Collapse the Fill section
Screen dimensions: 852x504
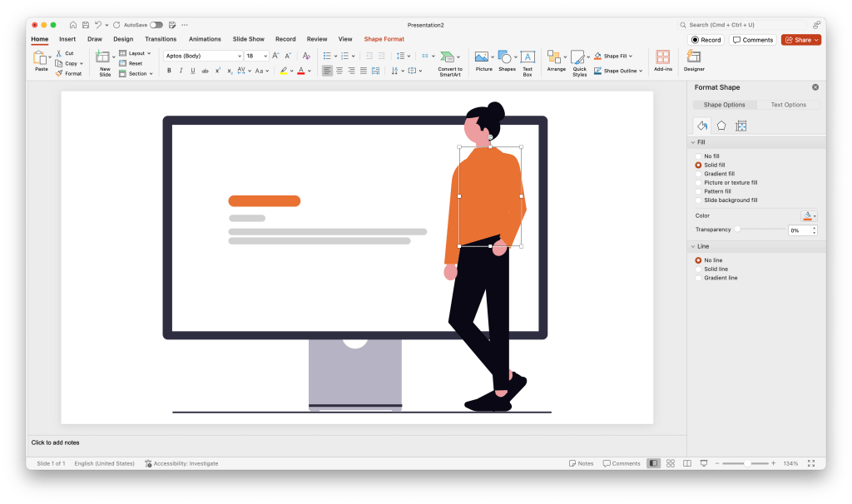point(692,143)
